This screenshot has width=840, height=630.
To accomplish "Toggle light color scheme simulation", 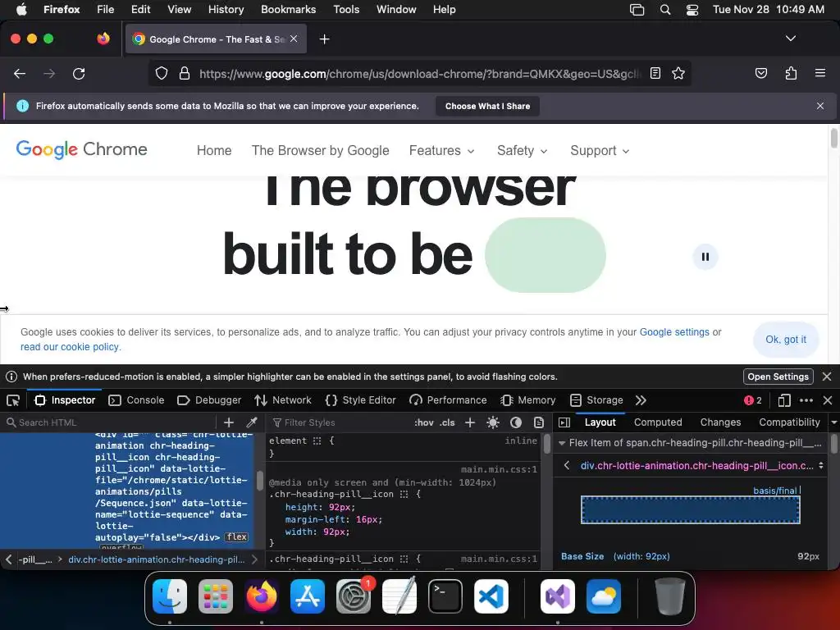I will (493, 422).
